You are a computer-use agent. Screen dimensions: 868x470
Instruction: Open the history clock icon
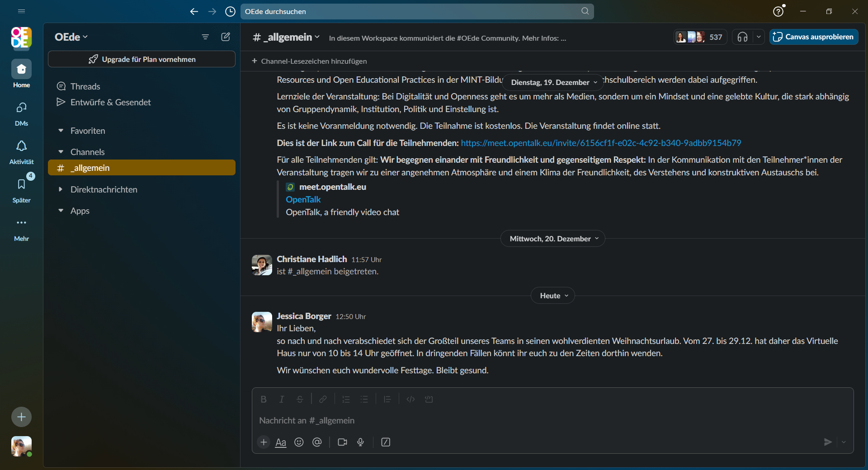(x=230, y=11)
